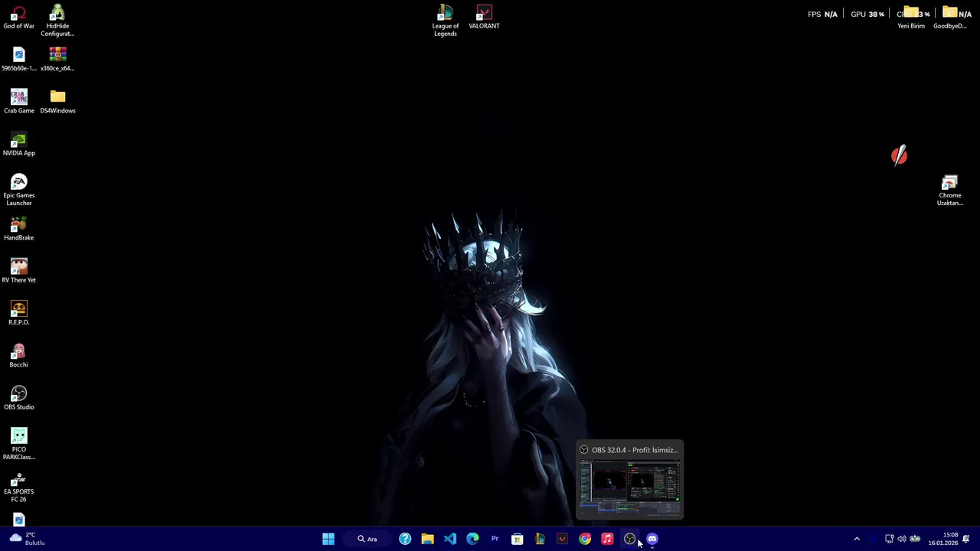Select the RV There Yet desktop icon
The width and height of the screenshot is (980, 551).
pos(18,271)
